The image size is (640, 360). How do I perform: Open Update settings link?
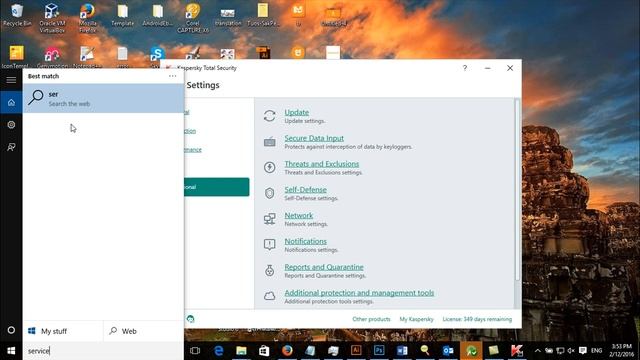(x=296, y=112)
